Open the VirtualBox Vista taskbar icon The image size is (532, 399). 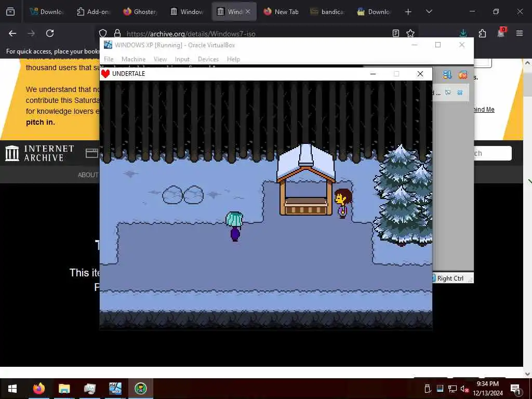click(115, 389)
